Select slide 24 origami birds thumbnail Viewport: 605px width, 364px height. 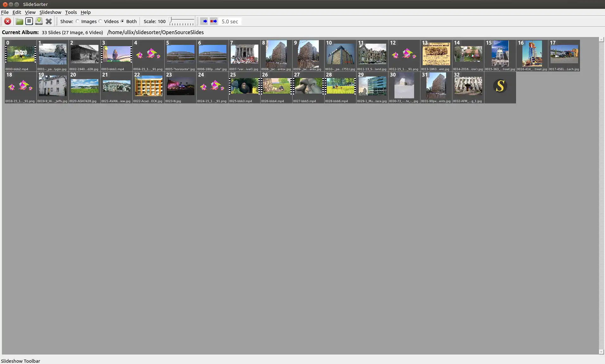[212, 87]
